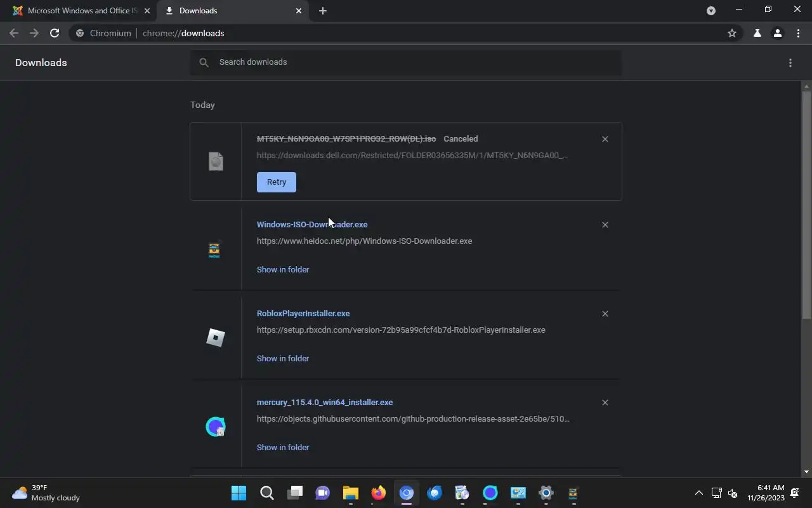Viewport: 812px width, 508px height.
Task: Close the Microsoft Windows and Office tab
Action: [147, 11]
